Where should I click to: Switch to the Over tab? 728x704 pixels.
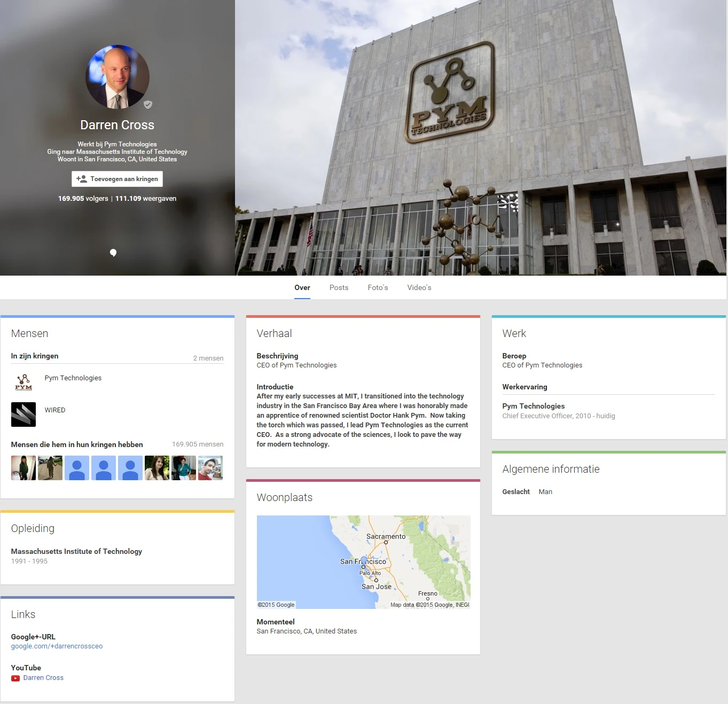coord(302,287)
